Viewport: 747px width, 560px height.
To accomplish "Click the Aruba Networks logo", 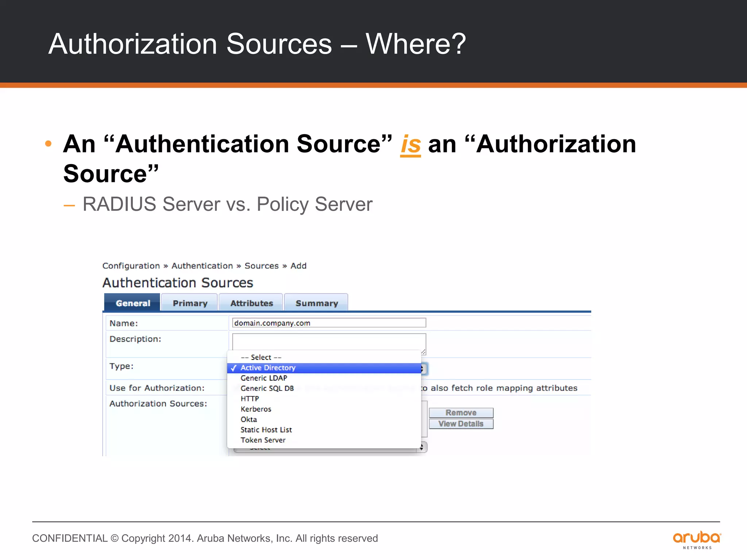I will coord(697,540).
